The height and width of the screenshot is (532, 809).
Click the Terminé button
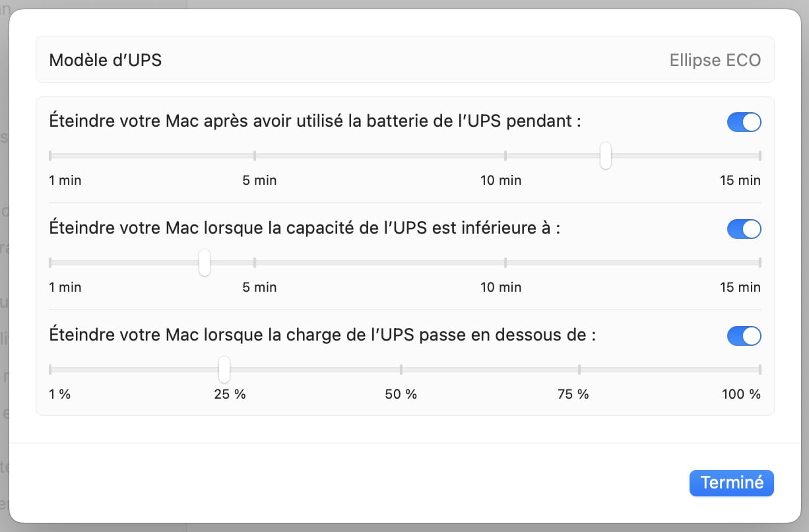pyautogui.click(x=731, y=482)
